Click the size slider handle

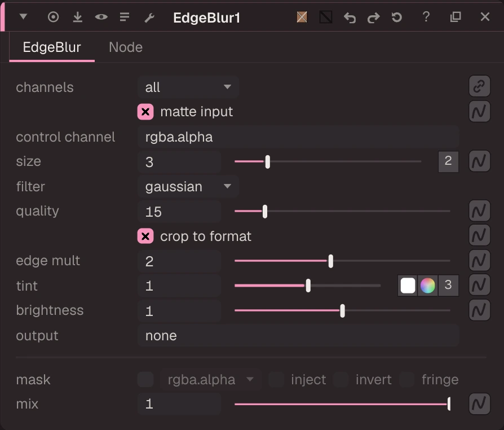(x=267, y=161)
